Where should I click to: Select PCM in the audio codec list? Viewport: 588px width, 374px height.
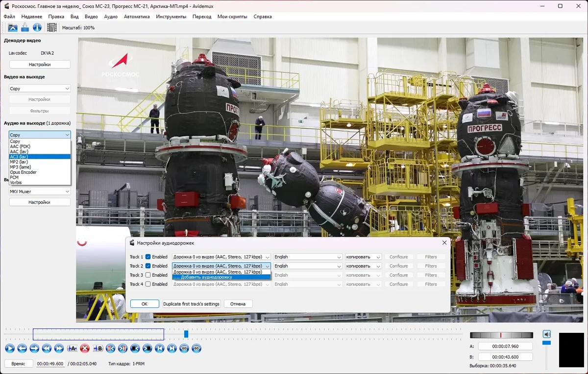pyautogui.click(x=40, y=177)
